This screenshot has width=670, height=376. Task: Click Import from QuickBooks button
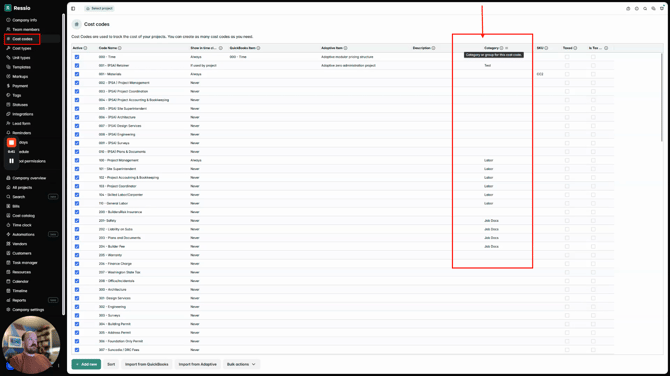(x=147, y=364)
